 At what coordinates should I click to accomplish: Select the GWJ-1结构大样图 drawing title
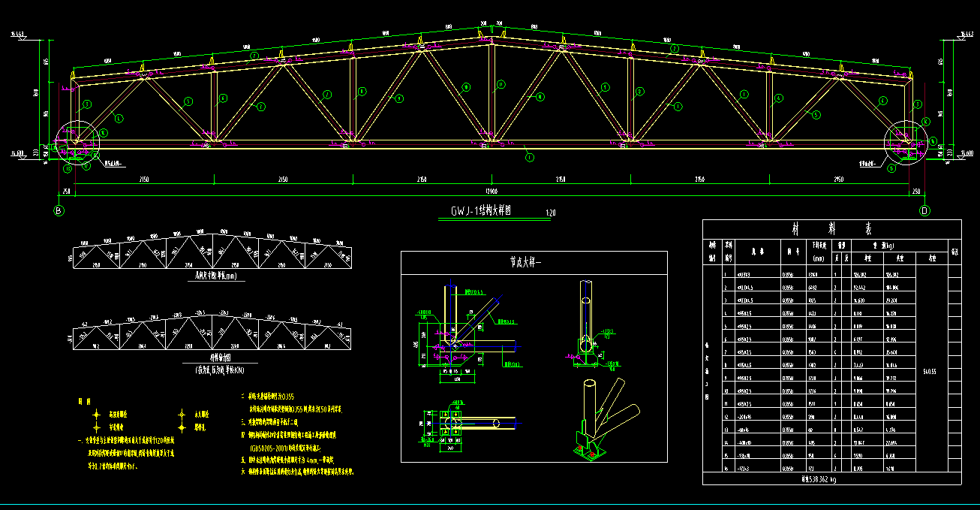tap(481, 212)
